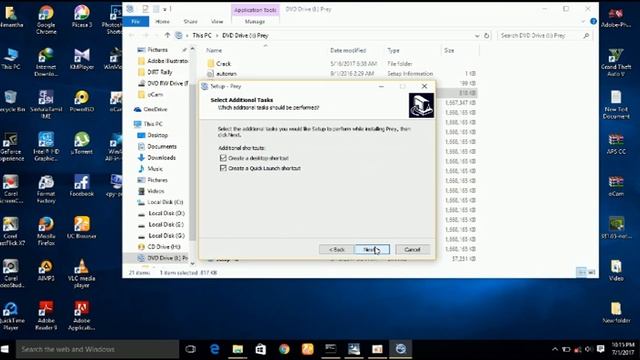Select CD Drive (H:) in sidebar
640x360 pixels.
coord(159,247)
